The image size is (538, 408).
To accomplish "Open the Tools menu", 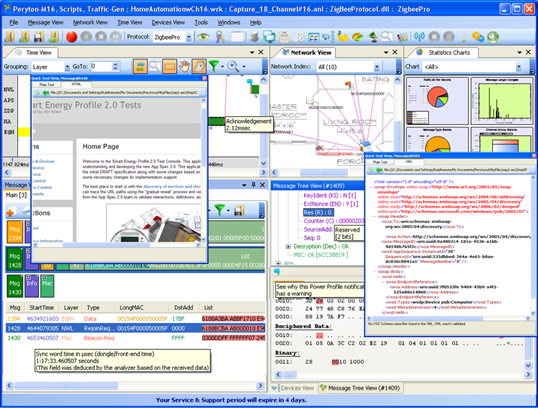I will tap(201, 23).
